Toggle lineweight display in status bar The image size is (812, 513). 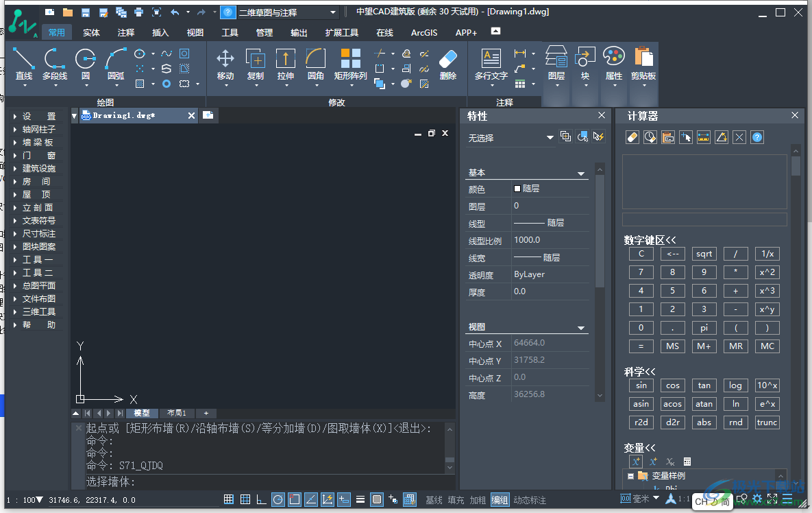360,499
